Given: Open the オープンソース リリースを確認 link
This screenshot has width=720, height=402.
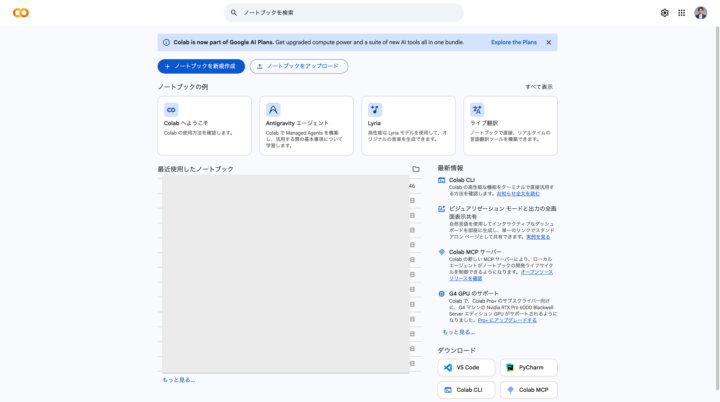Looking at the screenshot, I should [x=501, y=275].
